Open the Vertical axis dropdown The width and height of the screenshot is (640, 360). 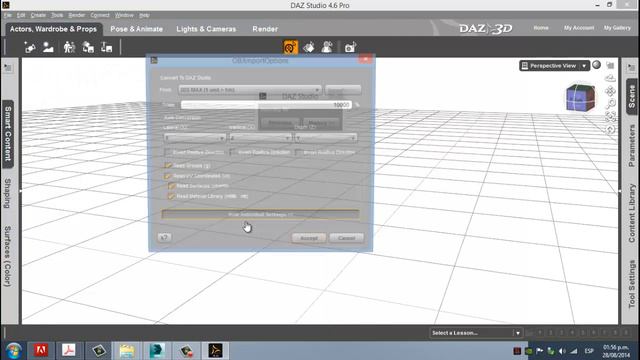click(260, 138)
